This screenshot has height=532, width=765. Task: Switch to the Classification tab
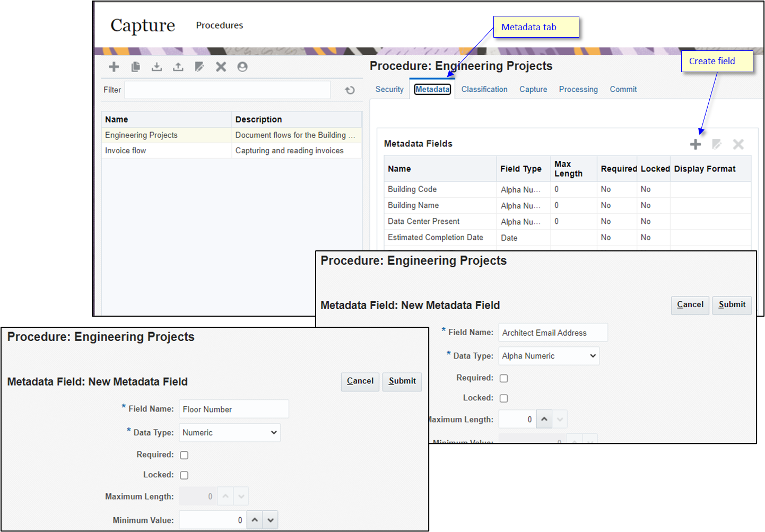tap(484, 89)
